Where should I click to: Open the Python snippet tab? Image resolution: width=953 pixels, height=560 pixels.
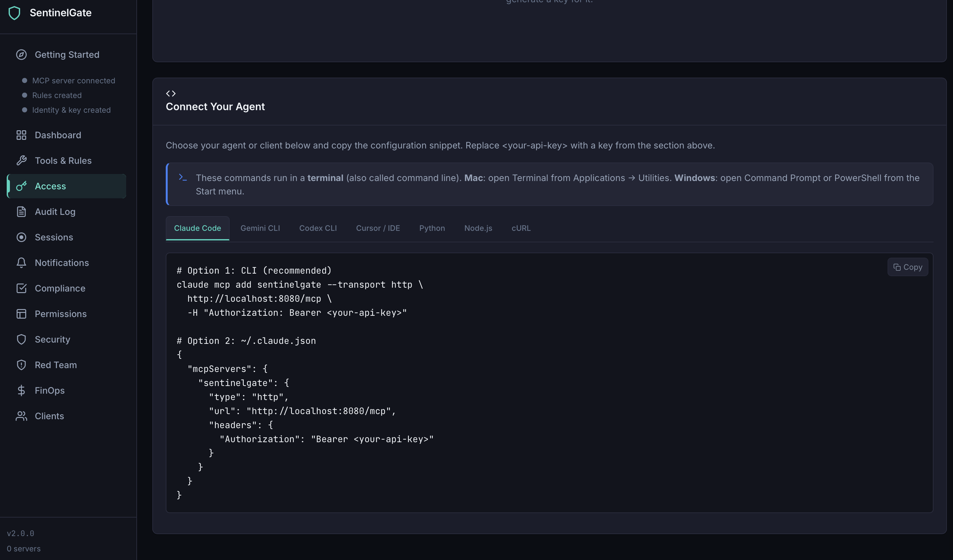click(431, 228)
